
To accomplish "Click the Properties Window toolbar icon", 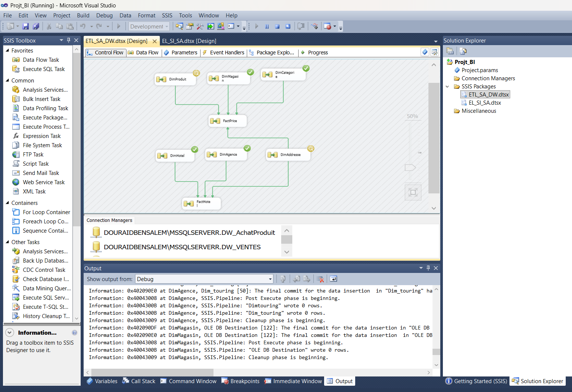I will (x=190, y=26).
